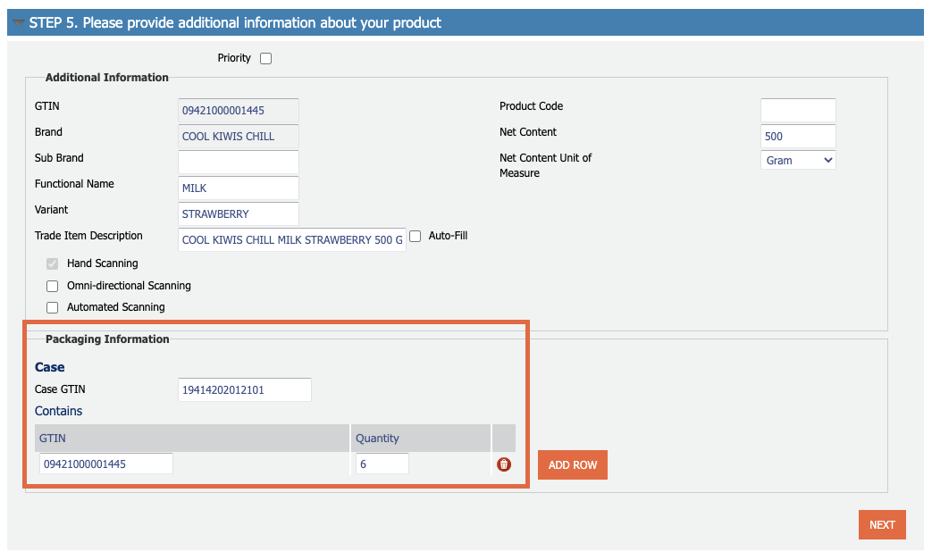932x560 pixels.
Task: Click the Case GTIN input field
Action: (x=244, y=389)
